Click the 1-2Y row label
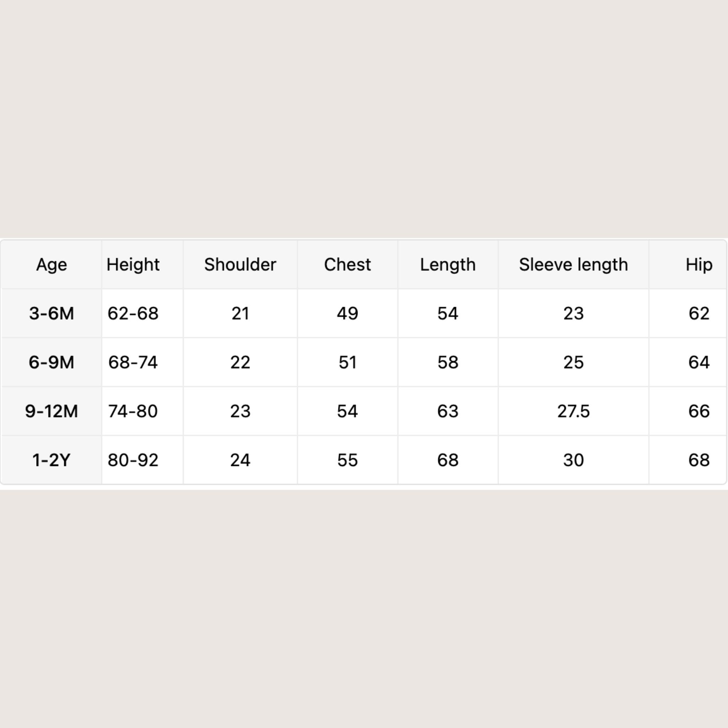The image size is (728, 728). pos(52,460)
